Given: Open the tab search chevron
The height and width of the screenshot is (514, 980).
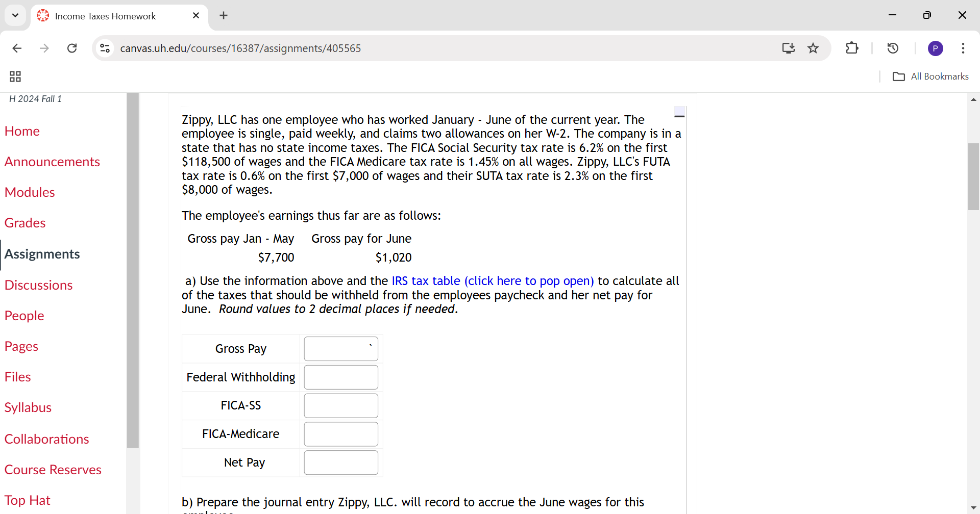Looking at the screenshot, I should 15,15.
